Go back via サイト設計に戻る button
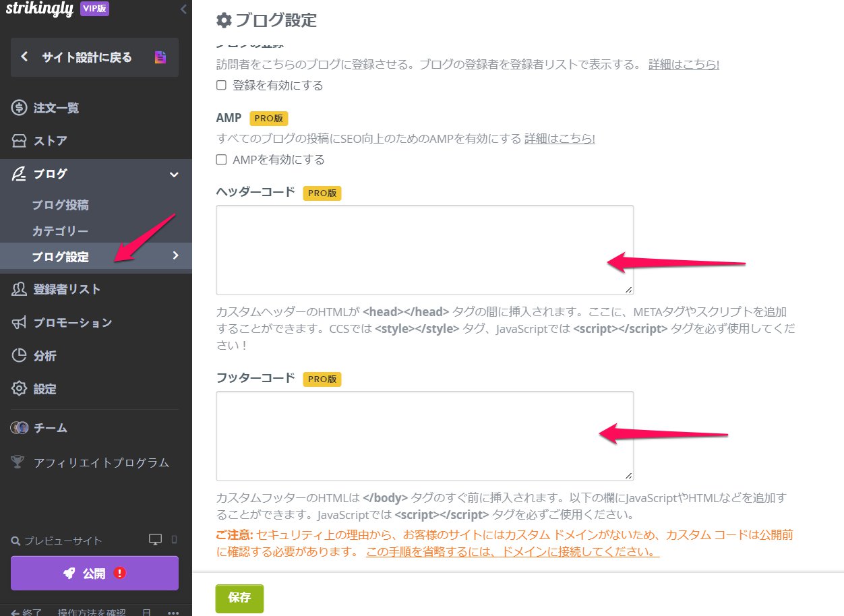844x616 pixels. [94, 57]
